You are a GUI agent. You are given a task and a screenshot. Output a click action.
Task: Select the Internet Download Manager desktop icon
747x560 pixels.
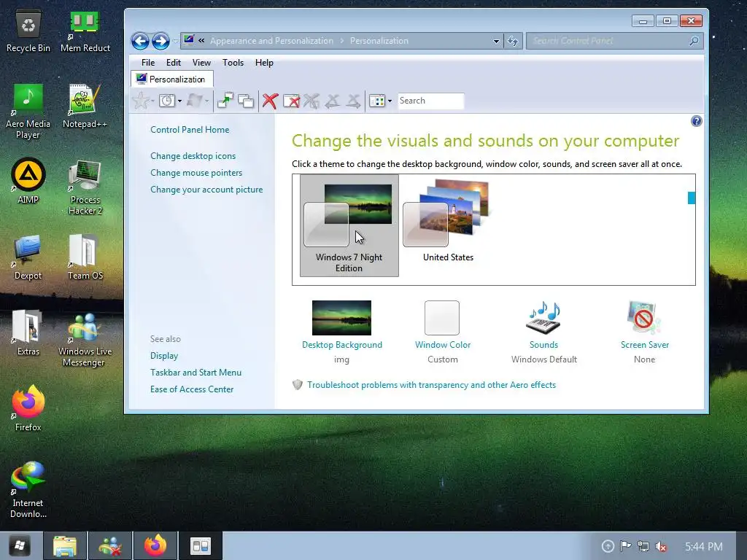[x=28, y=490]
